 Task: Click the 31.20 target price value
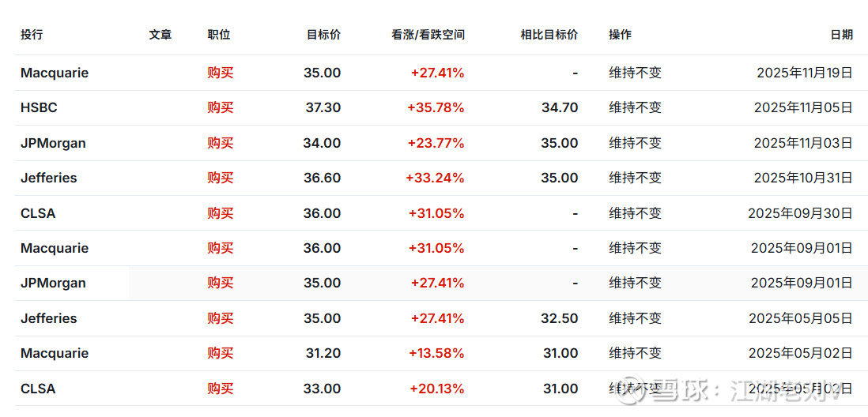pos(323,353)
